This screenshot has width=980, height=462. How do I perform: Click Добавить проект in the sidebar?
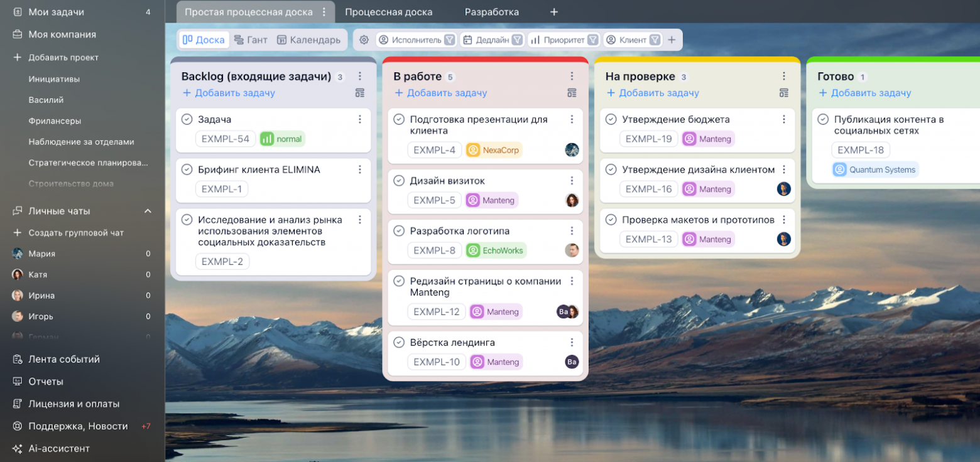coord(63,57)
